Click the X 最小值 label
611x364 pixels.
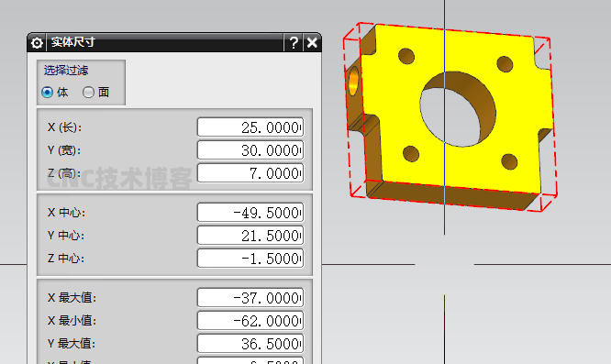click(x=72, y=321)
